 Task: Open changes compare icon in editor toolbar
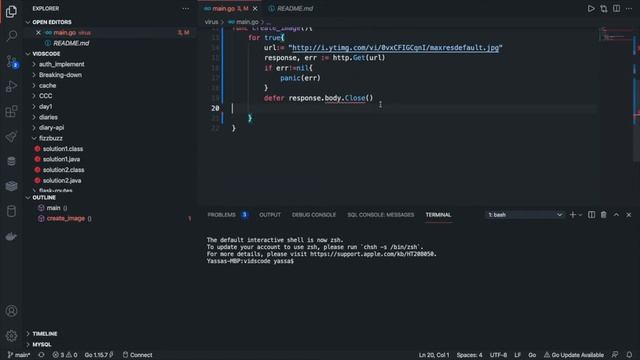(x=604, y=9)
